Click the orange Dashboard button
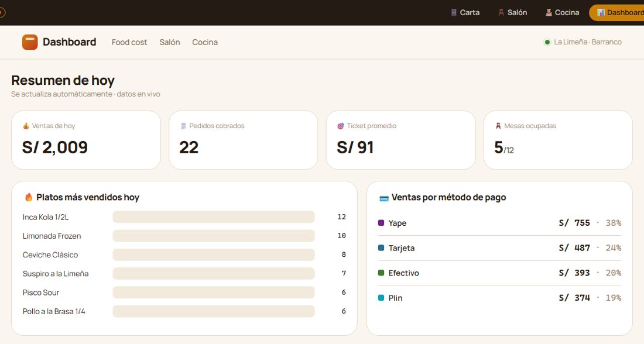644x344 pixels. (x=616, y=12)
